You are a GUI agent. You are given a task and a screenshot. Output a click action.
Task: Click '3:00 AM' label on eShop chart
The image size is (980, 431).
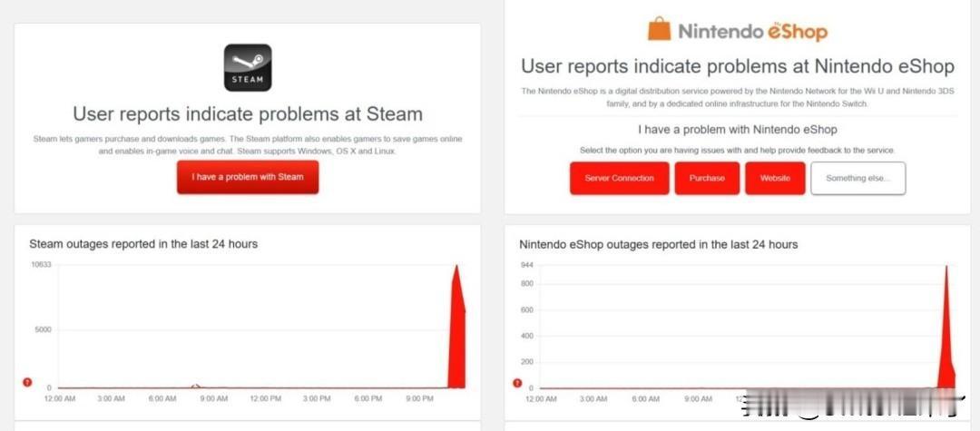[593, 398]
